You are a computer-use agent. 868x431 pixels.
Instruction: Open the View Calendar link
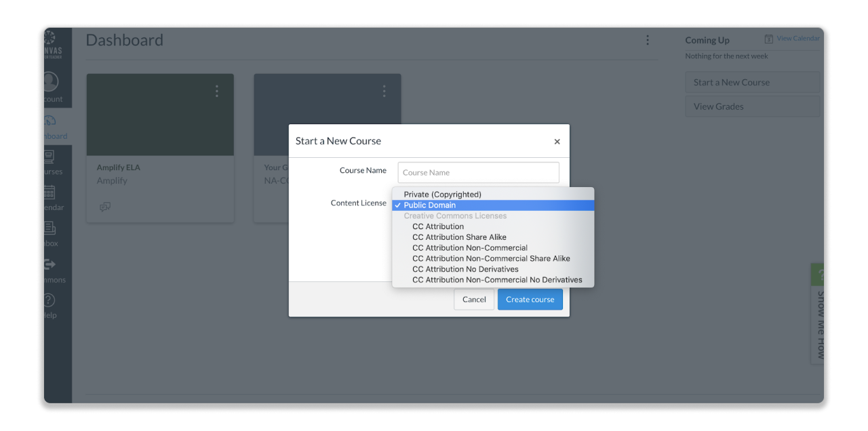coord(792,39)
